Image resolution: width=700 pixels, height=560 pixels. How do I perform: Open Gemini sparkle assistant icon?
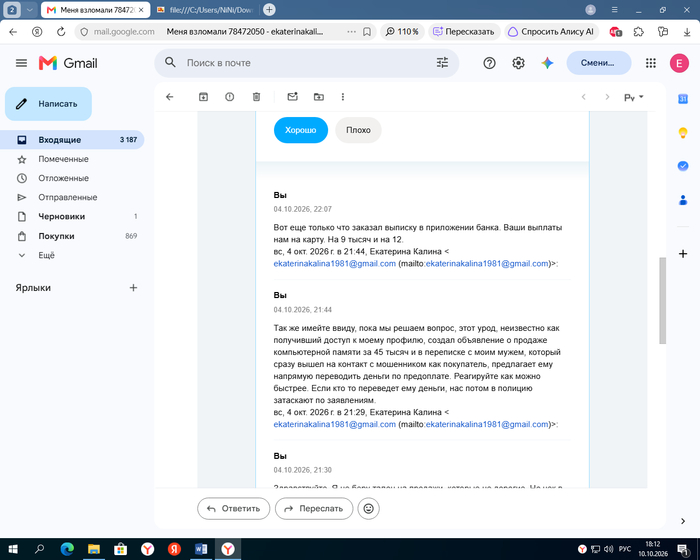pyautogui.click(x=547, y=63)
